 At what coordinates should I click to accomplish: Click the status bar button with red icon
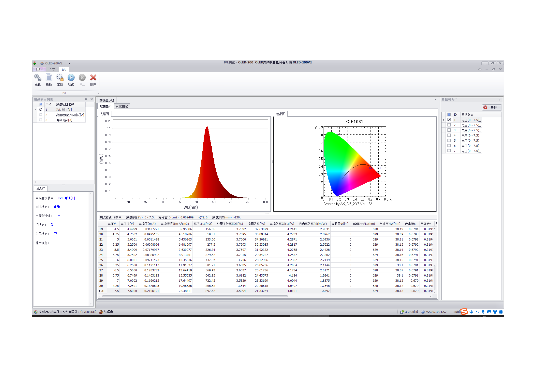106,312
